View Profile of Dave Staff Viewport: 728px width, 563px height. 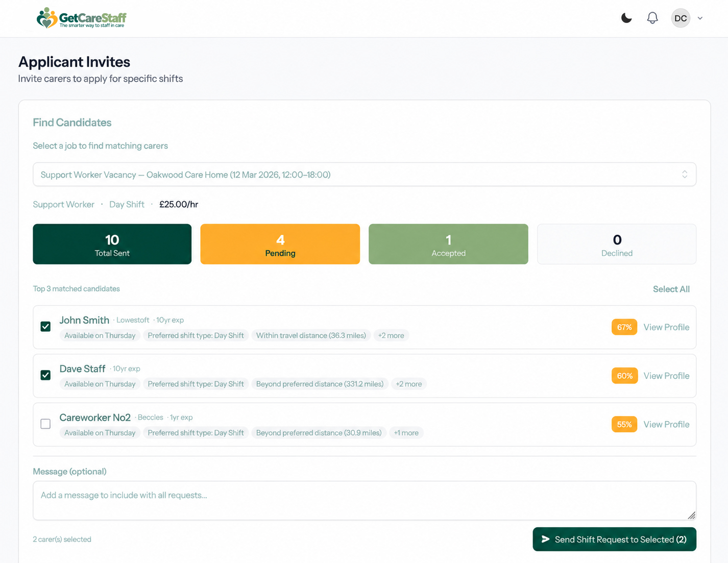click(666, 376)
